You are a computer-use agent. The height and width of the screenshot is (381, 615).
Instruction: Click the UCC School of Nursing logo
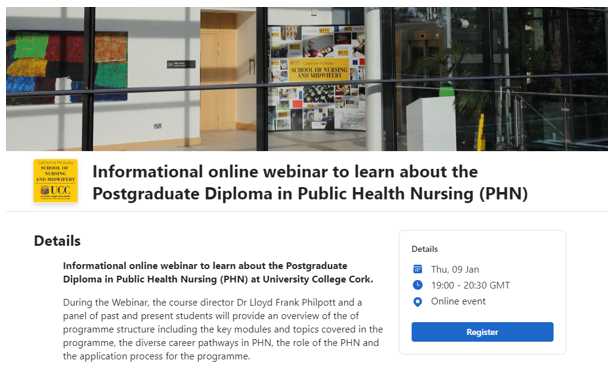[x=55, y=180]
